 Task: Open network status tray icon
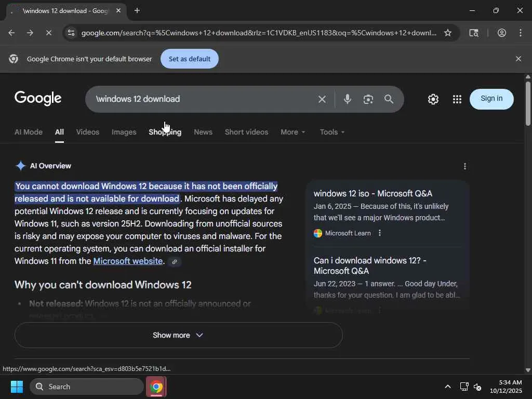point(464,387)
